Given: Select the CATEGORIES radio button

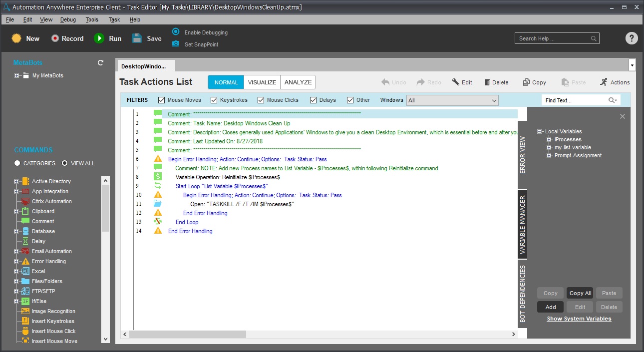Looking at the screenshot, I should click(17, 163).
